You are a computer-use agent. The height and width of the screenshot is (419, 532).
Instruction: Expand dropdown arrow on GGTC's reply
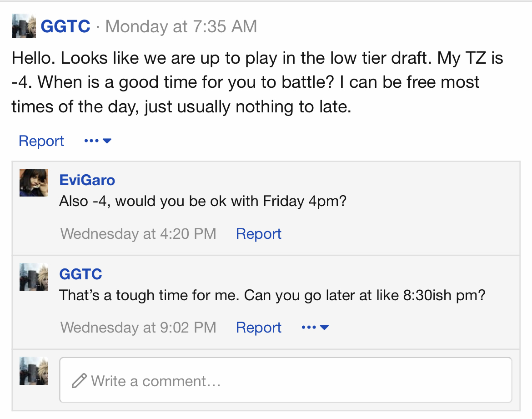324,328
